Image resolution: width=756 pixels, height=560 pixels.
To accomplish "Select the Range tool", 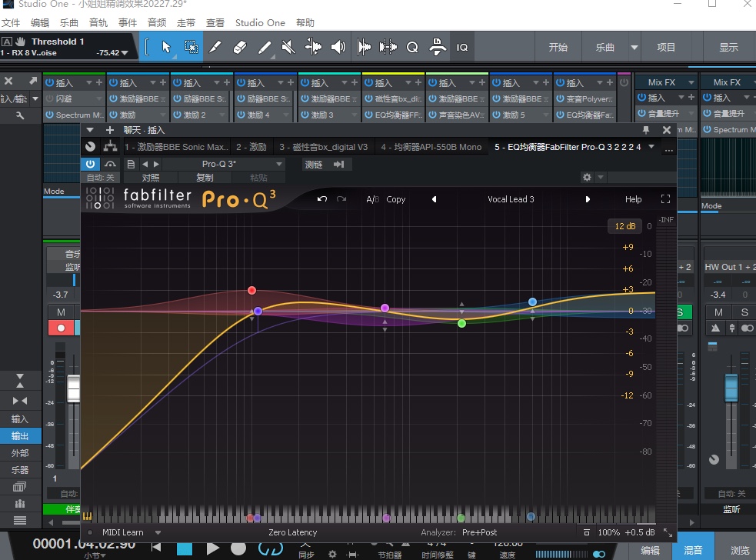I will (x=191, y=47).
